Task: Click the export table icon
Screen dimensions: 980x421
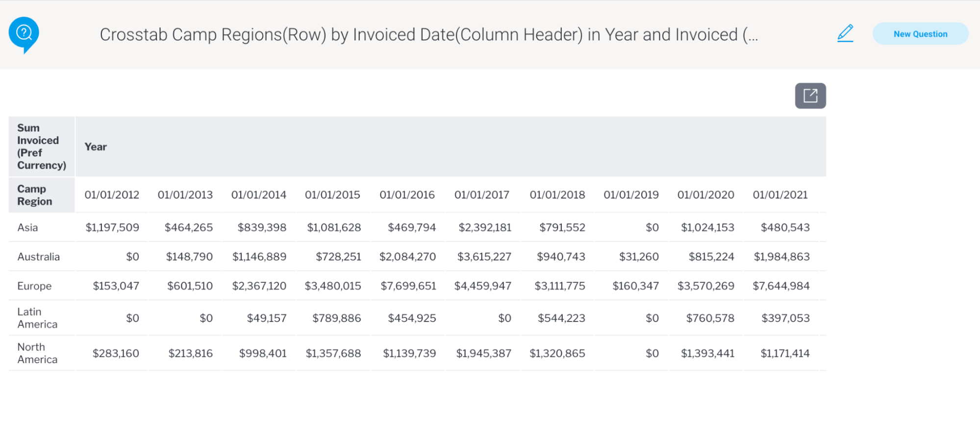Action: point(810,96)
